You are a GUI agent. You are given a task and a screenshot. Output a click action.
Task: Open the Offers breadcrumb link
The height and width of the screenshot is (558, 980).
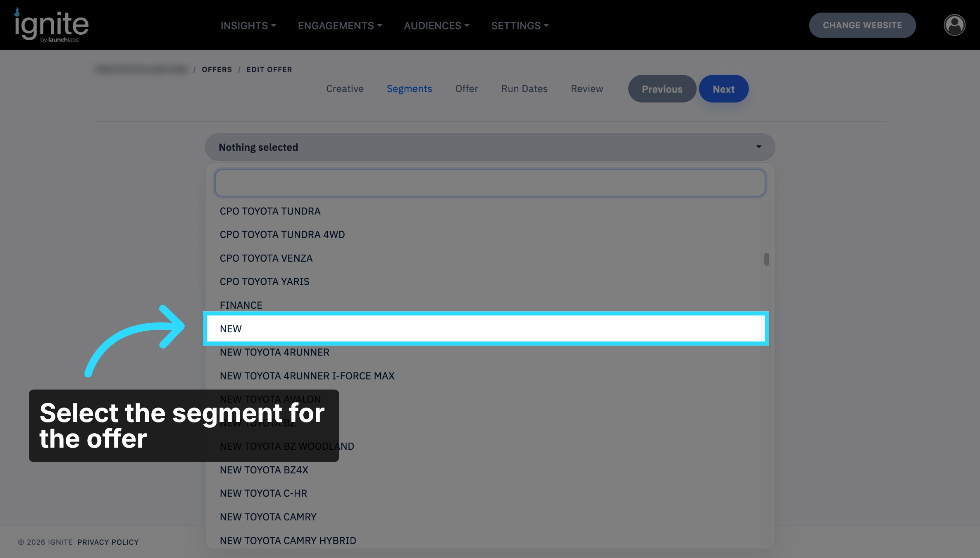click(217, 69)
